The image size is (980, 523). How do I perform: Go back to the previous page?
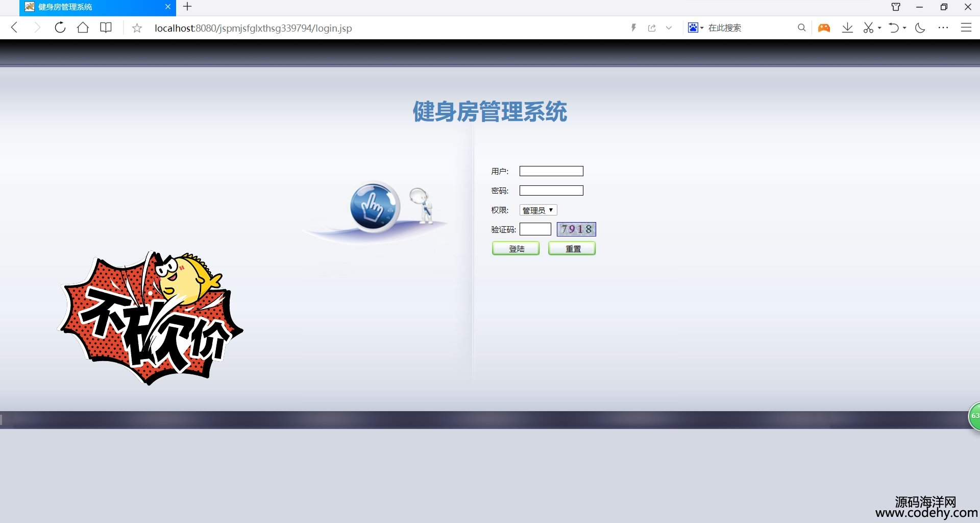pyautogui.click(x=14, y=28)
